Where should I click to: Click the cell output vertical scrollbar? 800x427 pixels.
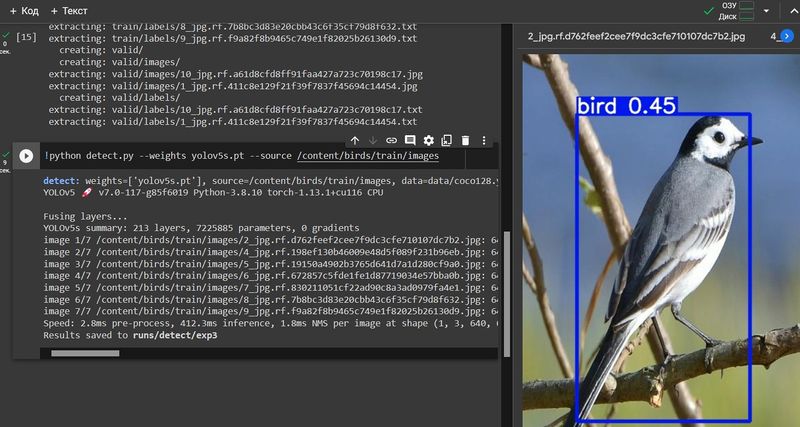[x=505, y=280]
